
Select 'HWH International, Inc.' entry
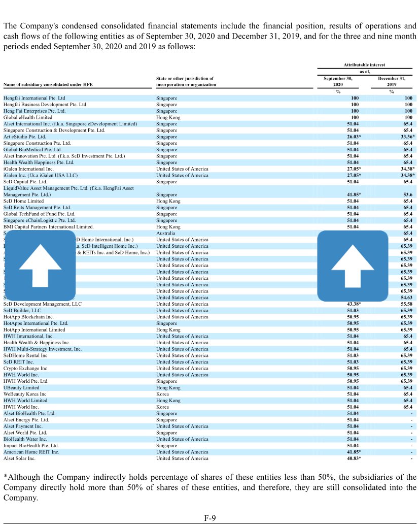click(x=28, y=336)
